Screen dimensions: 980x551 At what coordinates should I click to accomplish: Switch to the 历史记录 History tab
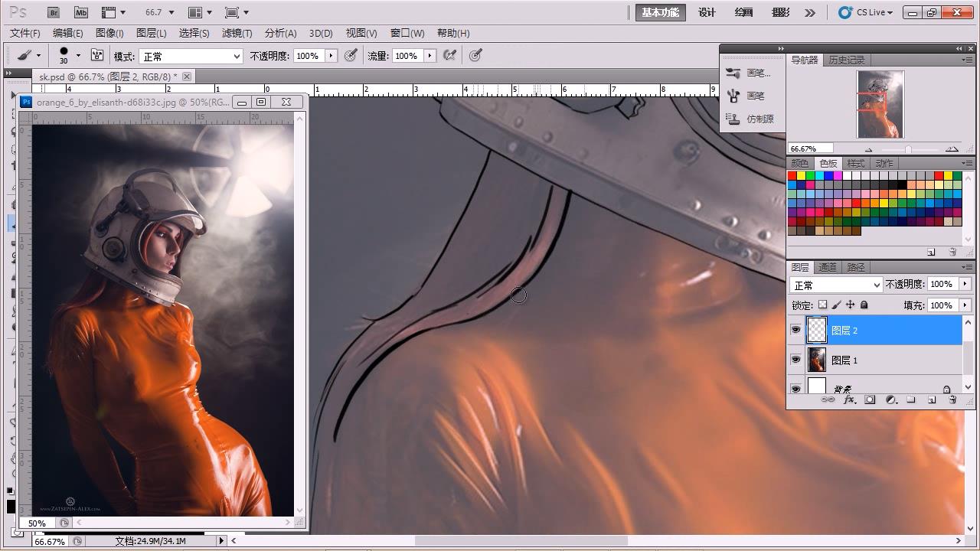[x=847, y=60]
